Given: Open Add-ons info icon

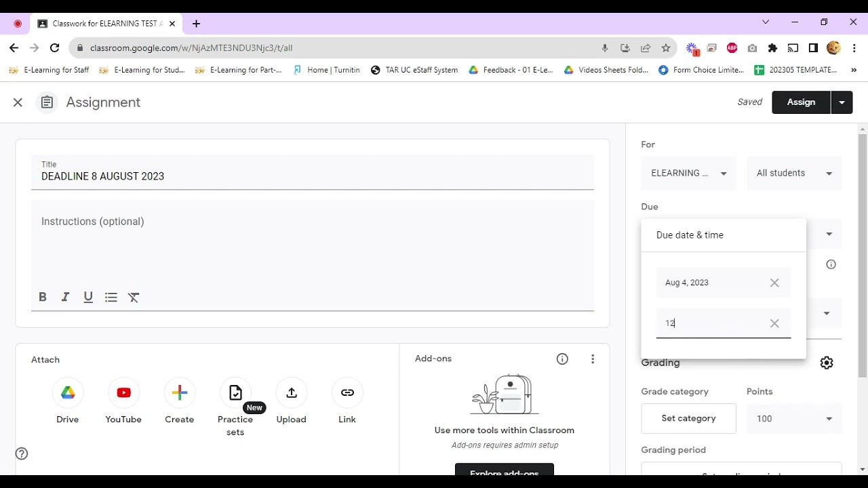Looking at the screenshot, I should pyautogui.click(x=562, y=359).
